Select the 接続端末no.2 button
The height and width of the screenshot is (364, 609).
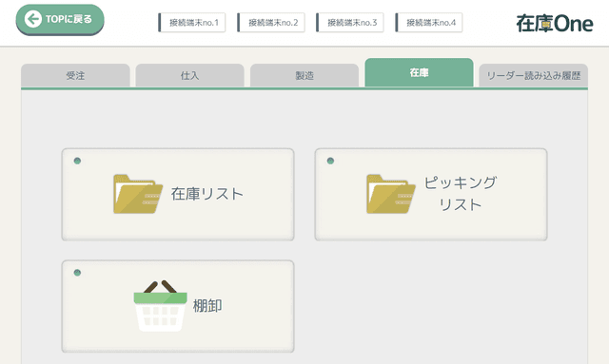[271, 23]
